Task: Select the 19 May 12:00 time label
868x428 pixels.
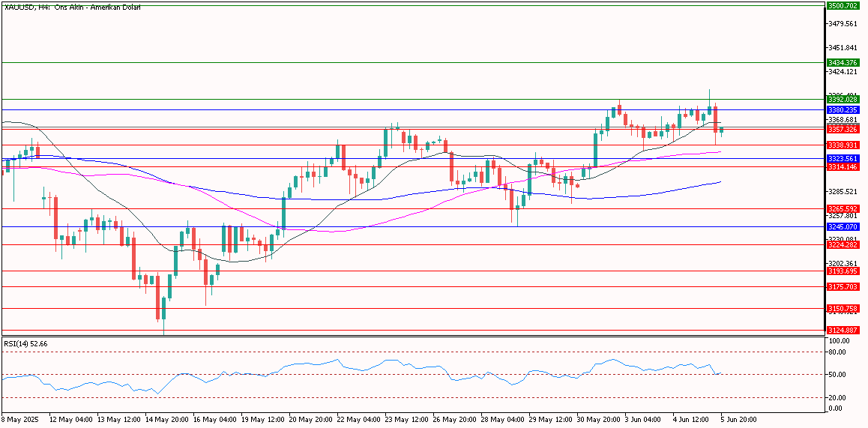Action: click(x=262, y=420)
